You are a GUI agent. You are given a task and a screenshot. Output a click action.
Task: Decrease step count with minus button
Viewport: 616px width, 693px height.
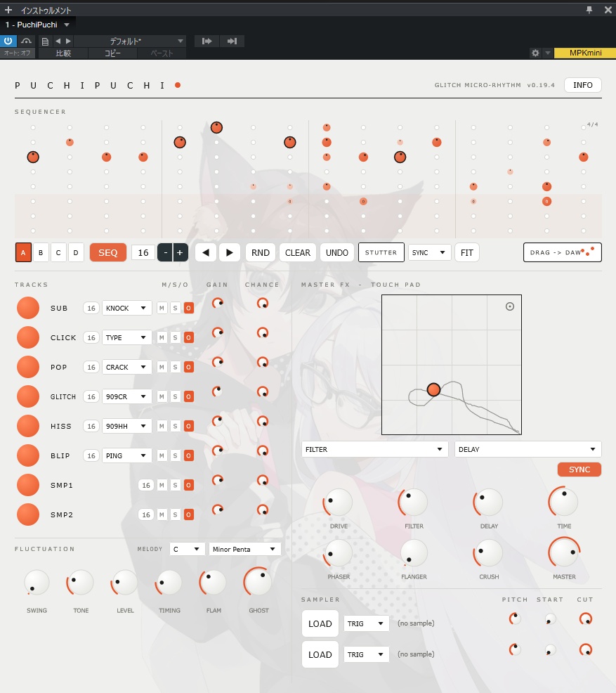click(x=165, y=252)
